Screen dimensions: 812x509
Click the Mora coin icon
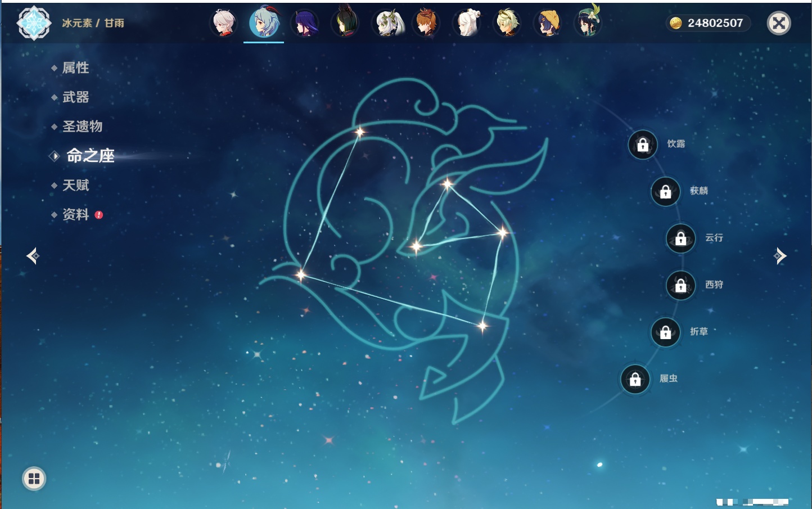(x=676, y=23)
